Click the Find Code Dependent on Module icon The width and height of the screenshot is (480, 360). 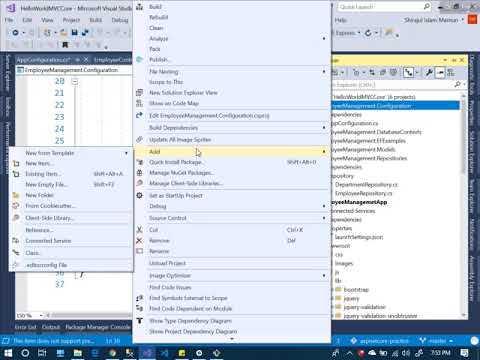[140, 309]
